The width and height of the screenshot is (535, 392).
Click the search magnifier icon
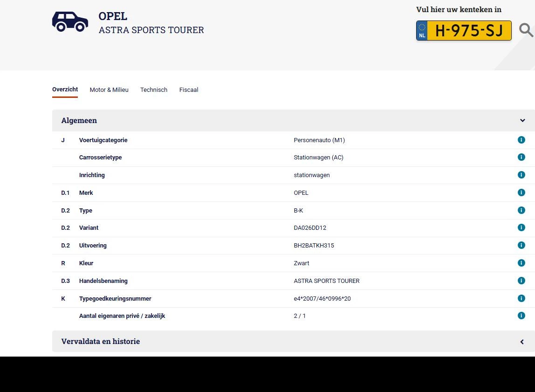526,30
